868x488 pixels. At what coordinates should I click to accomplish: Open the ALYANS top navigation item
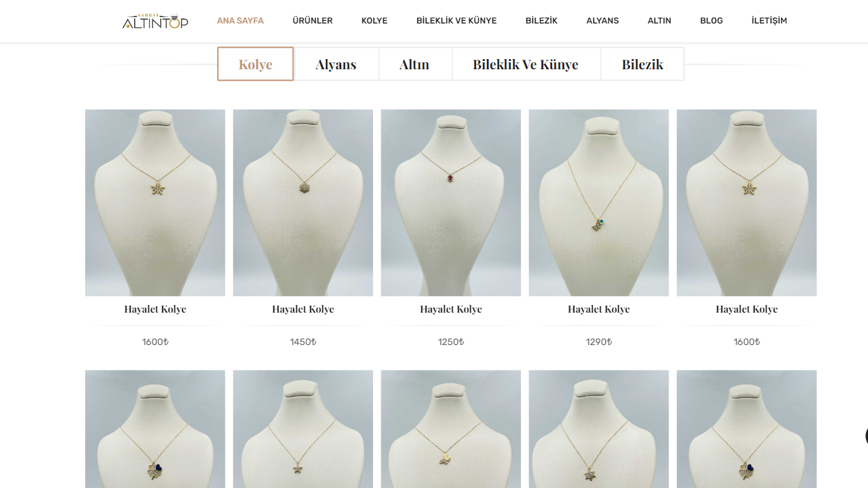point(602,20)
